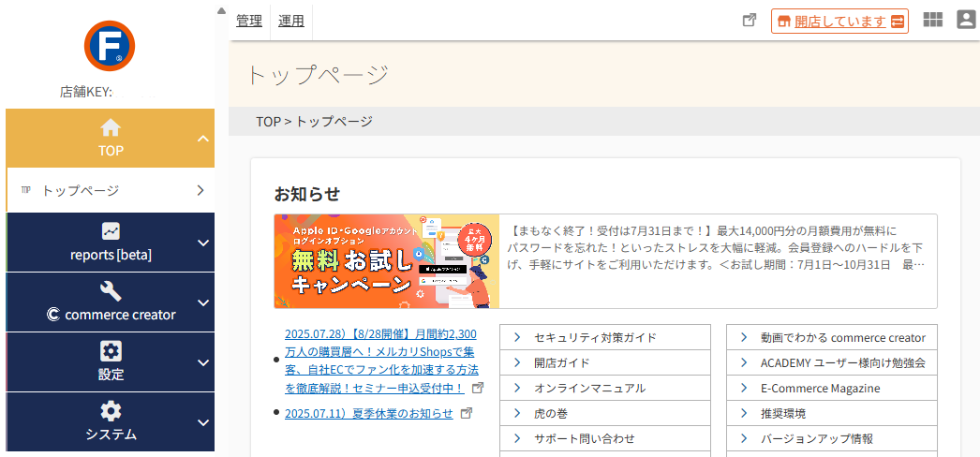Click the shop storefront icon in 開店しています
Image resolution: width=980 pixels, height=457 pixels.
coord(784,22)
